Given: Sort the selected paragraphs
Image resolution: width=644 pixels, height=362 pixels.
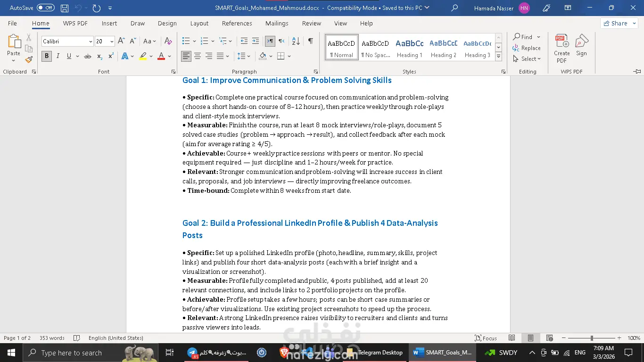Looking at the screenshot, I should click(296, 41).
